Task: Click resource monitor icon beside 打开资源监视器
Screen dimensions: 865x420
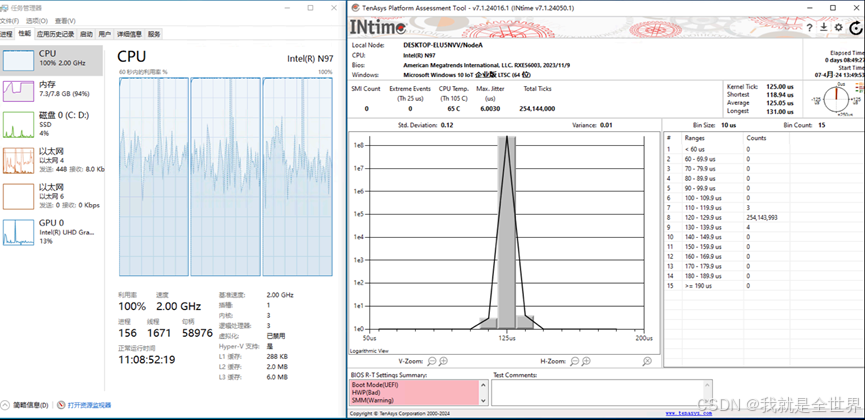Action: tap(61, 405)
